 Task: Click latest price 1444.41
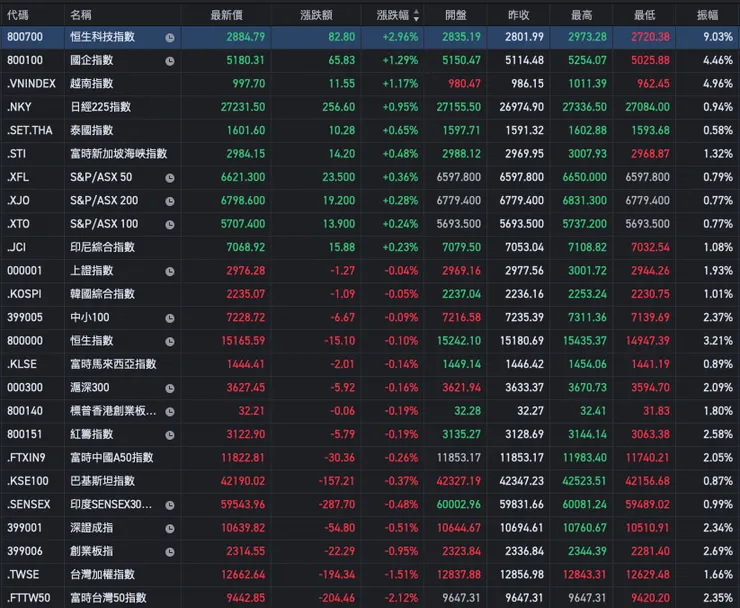point(246,364)
